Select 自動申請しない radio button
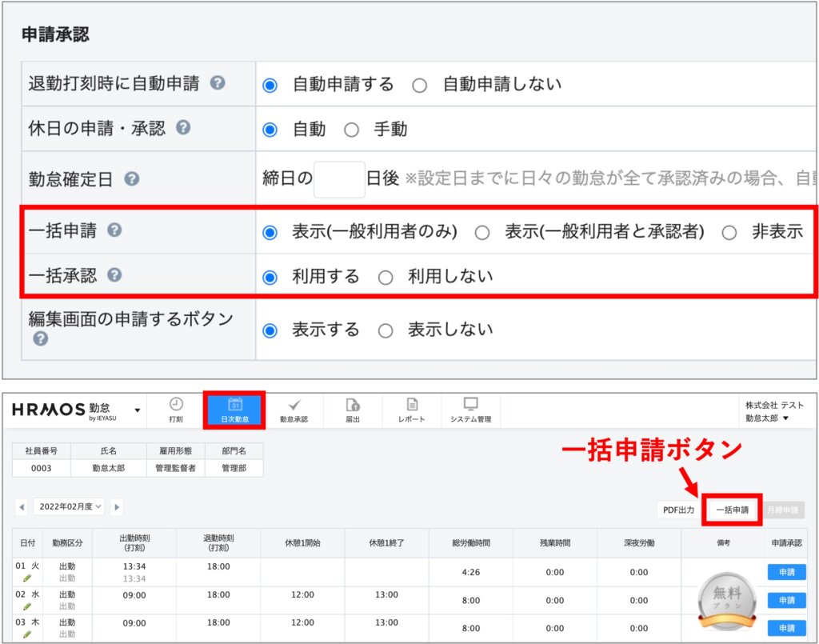 pos(420,85)
